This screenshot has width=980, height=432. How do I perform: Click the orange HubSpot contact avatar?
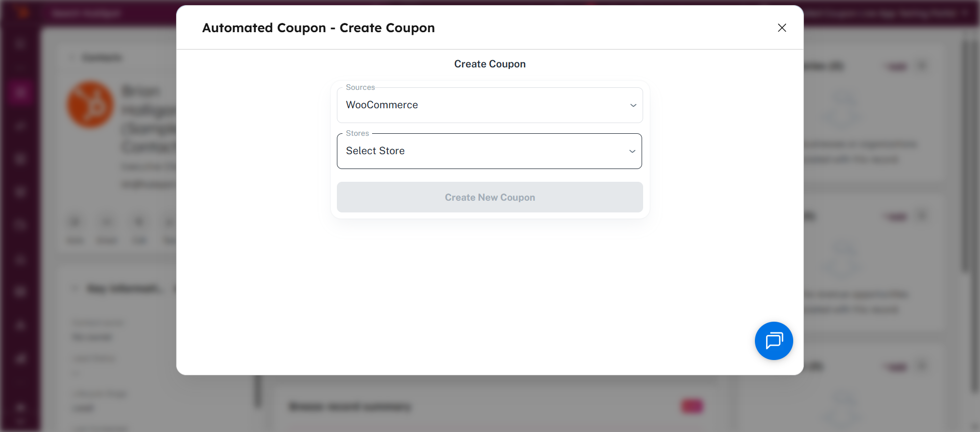[91, 105]
